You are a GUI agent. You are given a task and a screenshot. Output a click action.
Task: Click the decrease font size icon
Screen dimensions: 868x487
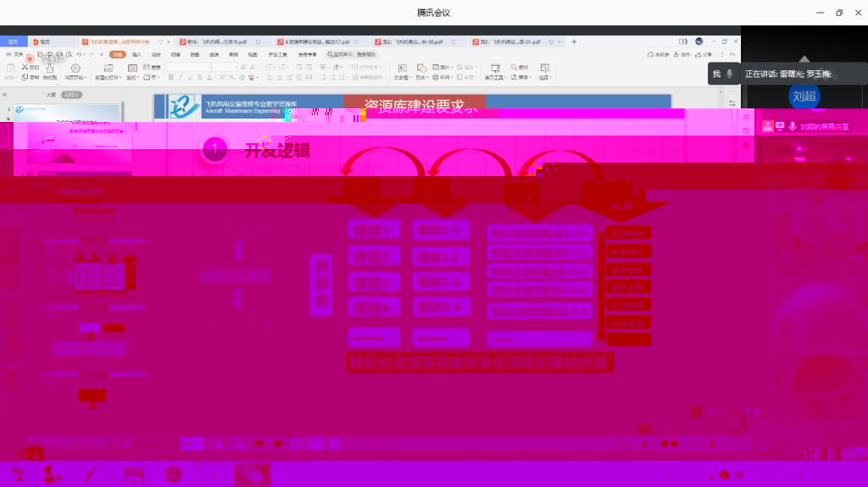click(x=253, y=67)
